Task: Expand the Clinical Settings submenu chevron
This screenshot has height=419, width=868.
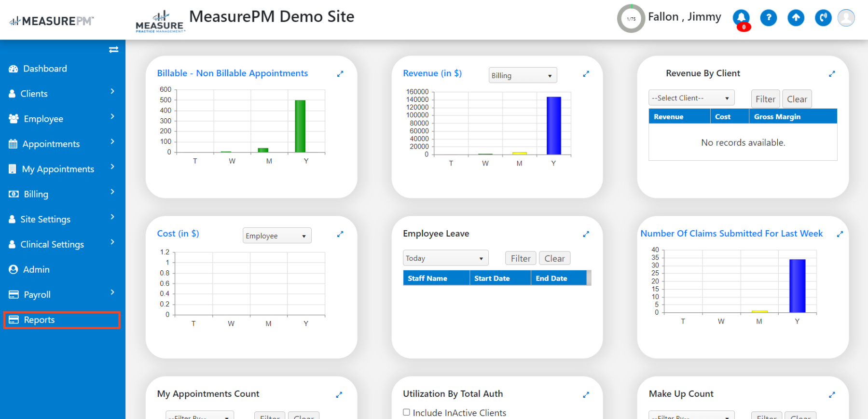Action: click(x=112, y=242)
